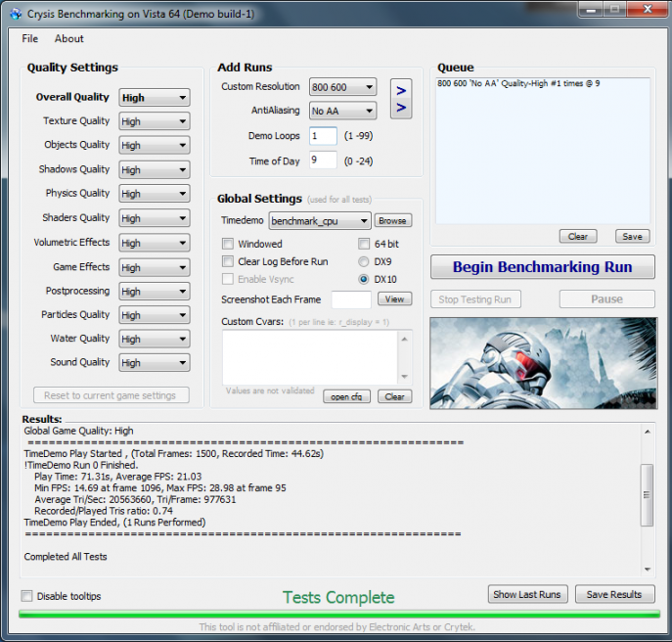The height and width of the screenshot is (642, 672).
Task: Click Custom Cvars scroll down arrow
Action: (x=404, y=377)
